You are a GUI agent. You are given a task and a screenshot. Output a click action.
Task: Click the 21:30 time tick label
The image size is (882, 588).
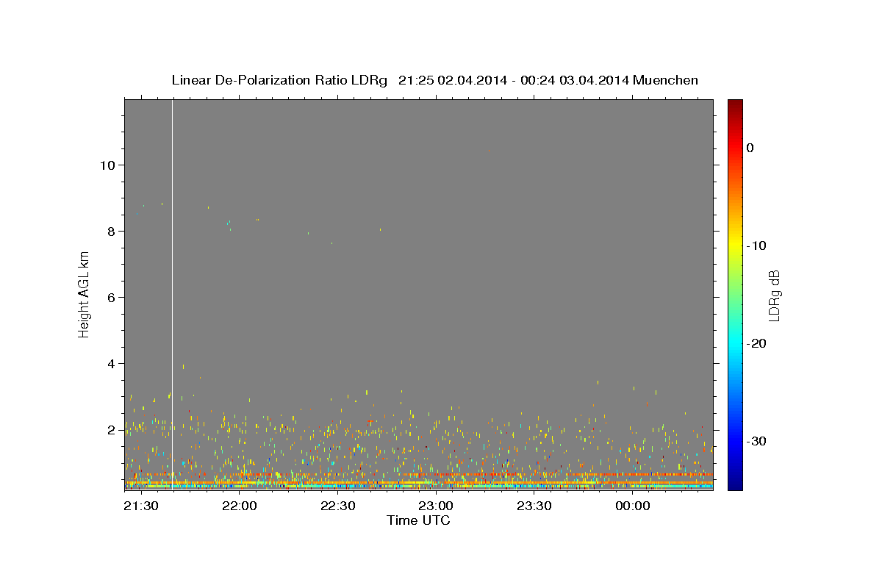point(140,506)
